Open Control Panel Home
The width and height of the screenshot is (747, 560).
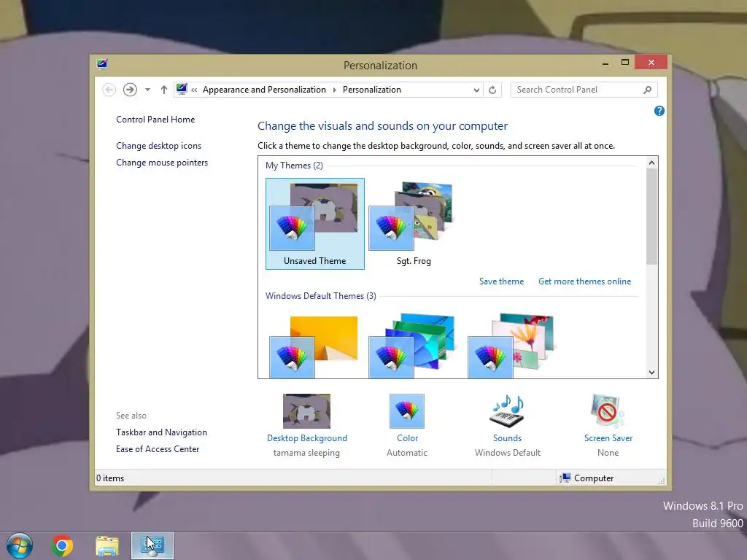(155, 120)
